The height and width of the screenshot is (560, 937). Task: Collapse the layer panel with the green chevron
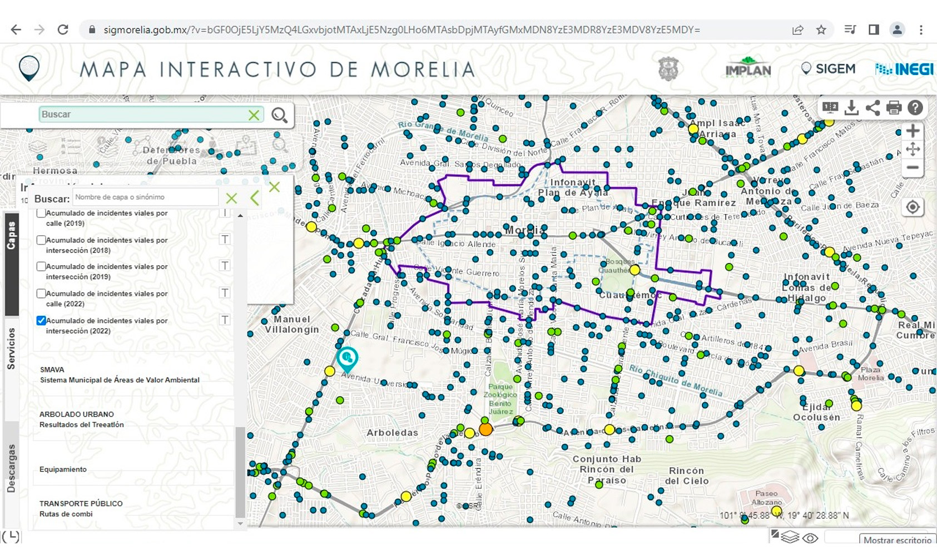253,197
